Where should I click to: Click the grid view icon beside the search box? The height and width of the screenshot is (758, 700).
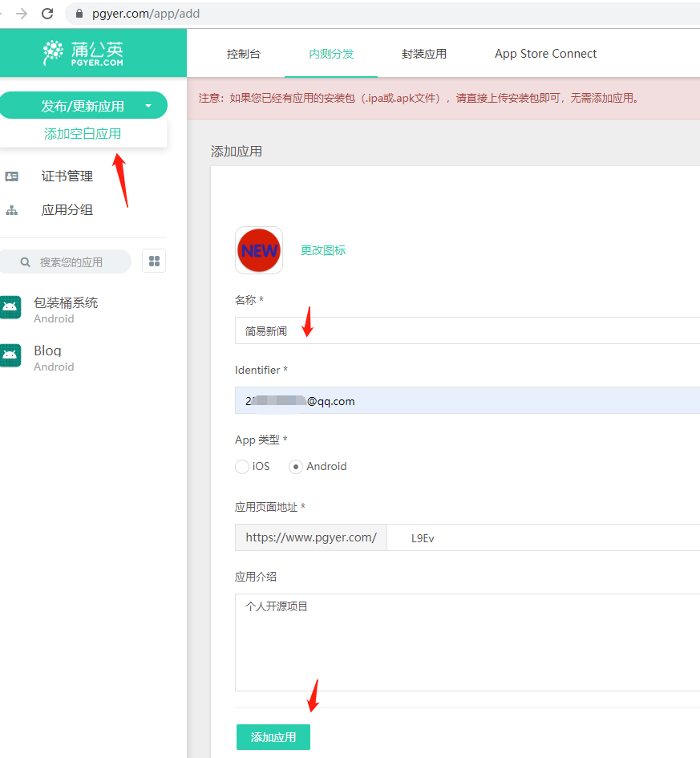[154, 261]
